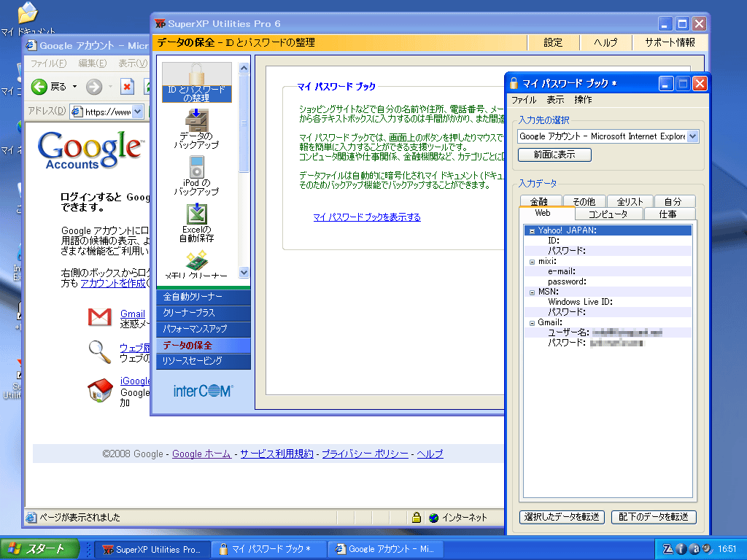Click the Gmail link on Google page
The width and height of the screenshot is (747, 560).
coord(133,314)
